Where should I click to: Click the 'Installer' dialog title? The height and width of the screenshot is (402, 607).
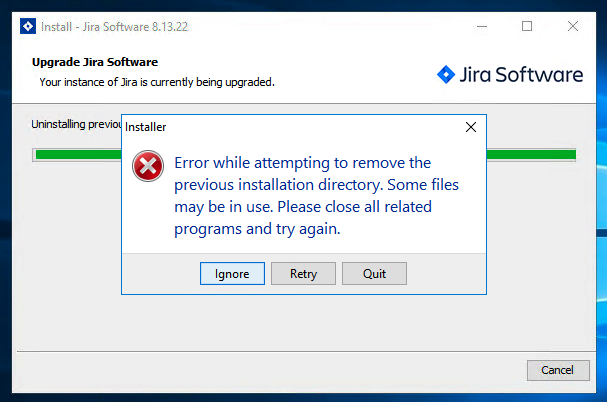146,127
